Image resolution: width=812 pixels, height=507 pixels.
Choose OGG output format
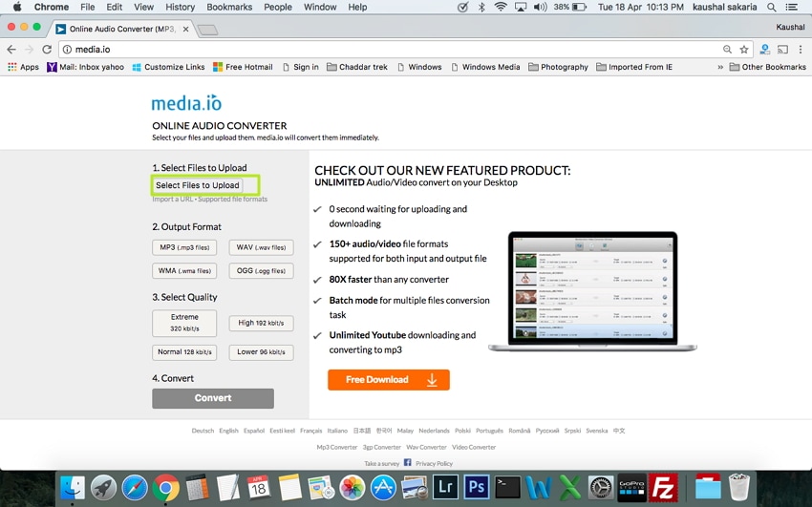pyautogui.click(x=261, y=270)
